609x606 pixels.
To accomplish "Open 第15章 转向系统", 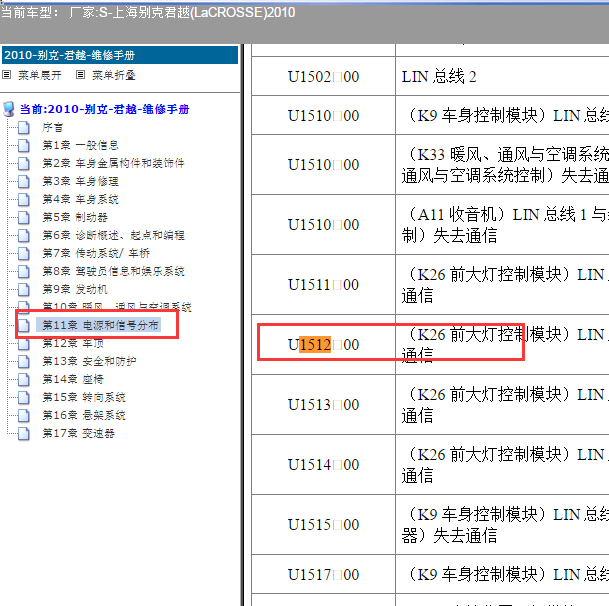I will pos(84,397).
